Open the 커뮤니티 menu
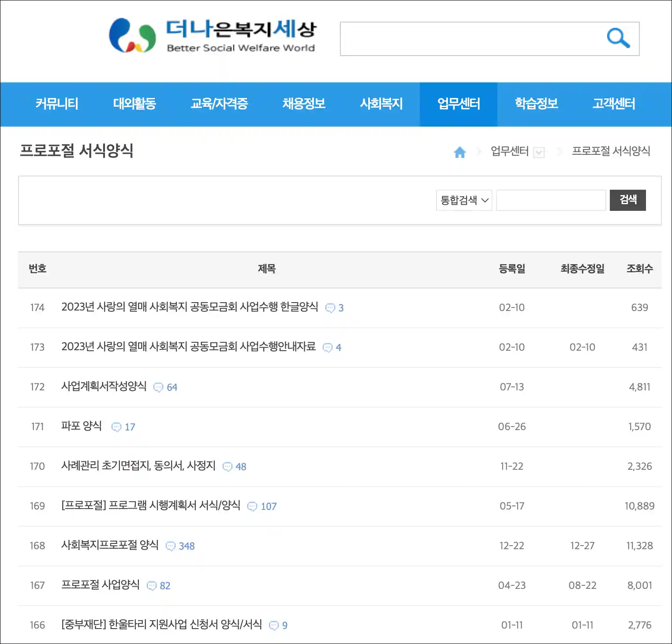The height and width of the screenshot is (644, 672). (x=57, y=104)
